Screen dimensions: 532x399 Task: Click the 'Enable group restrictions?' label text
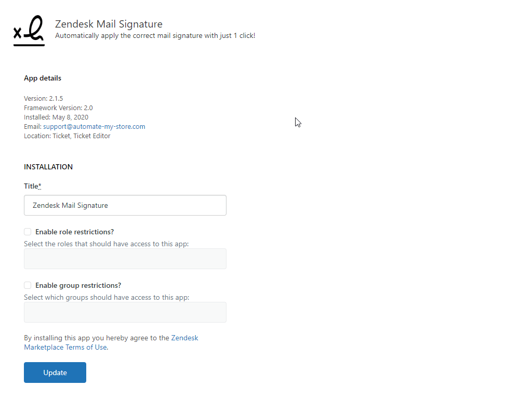pos(78,285)
